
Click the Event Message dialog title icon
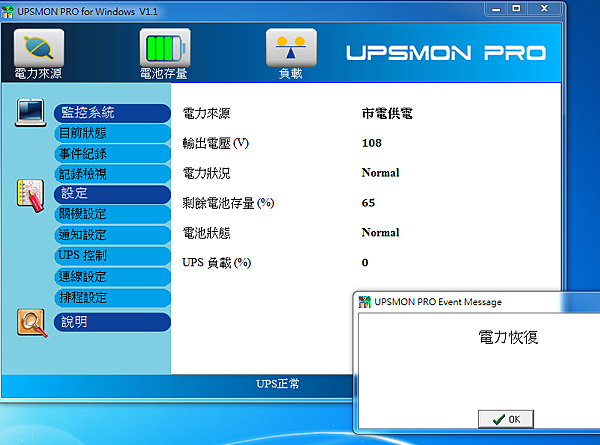click(x=365, y=302)
